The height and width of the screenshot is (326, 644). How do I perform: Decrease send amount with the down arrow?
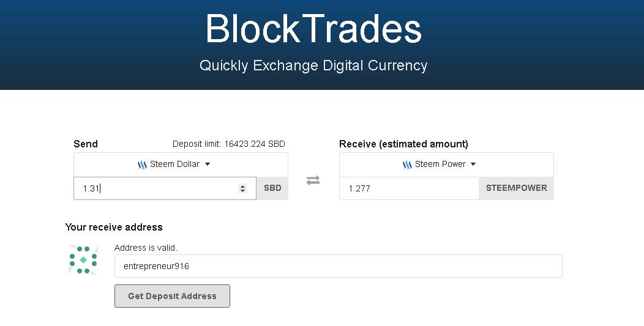tap(243, 191)
